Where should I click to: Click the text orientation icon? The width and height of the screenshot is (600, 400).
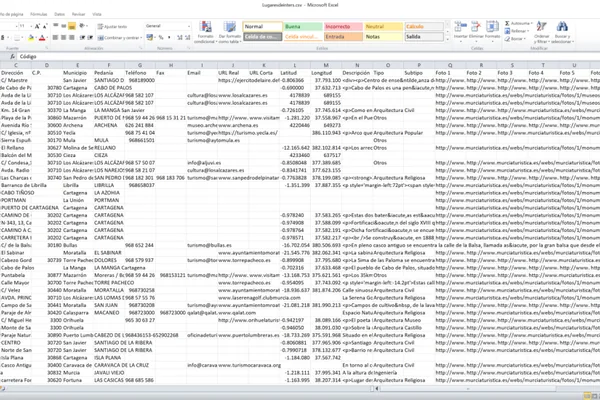click(82, 26)
